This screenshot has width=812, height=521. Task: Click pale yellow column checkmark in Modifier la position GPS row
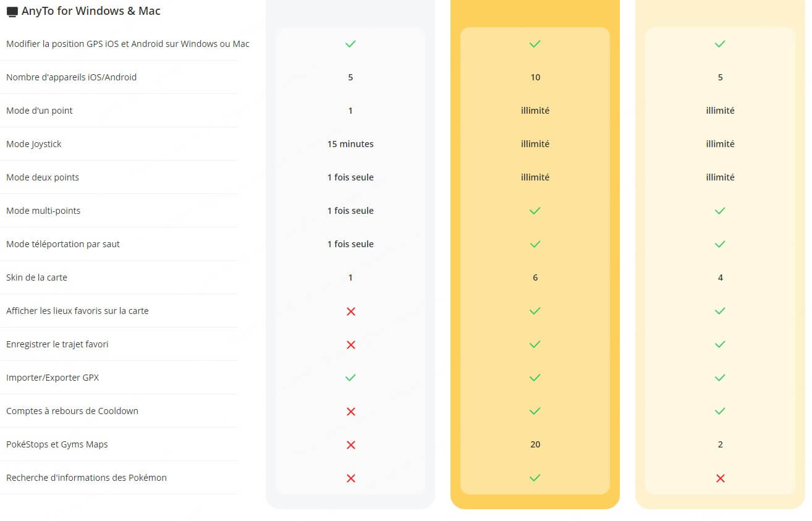[720, 44]
